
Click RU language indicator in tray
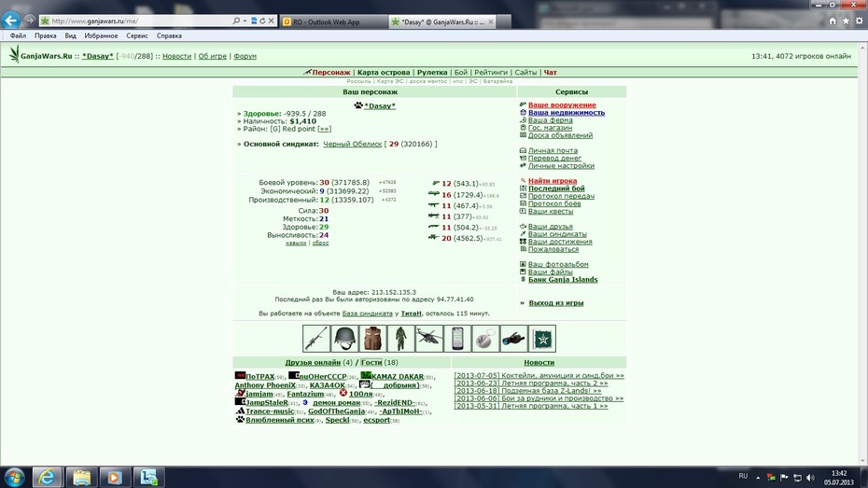(743, 476)
